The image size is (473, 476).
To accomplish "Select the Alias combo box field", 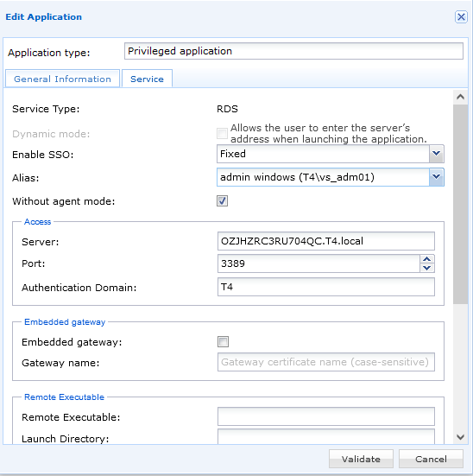I will pos(330,177).
